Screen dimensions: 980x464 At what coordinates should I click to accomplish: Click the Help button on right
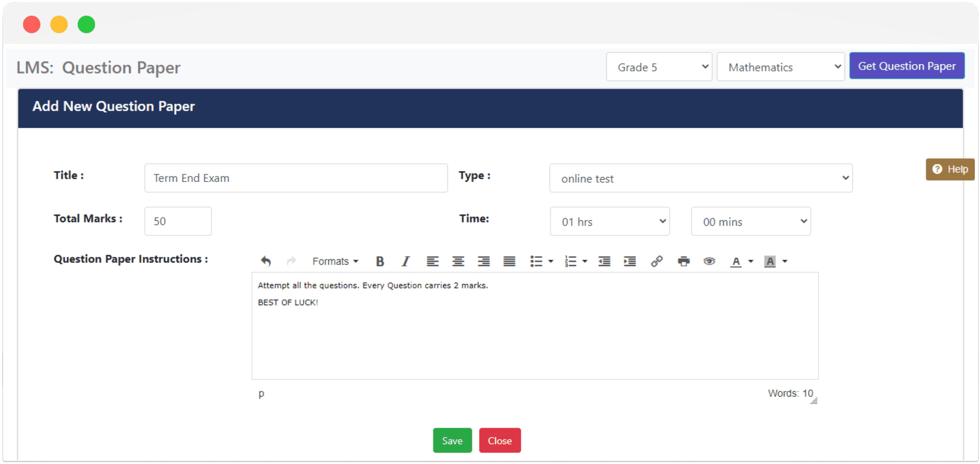950,170
